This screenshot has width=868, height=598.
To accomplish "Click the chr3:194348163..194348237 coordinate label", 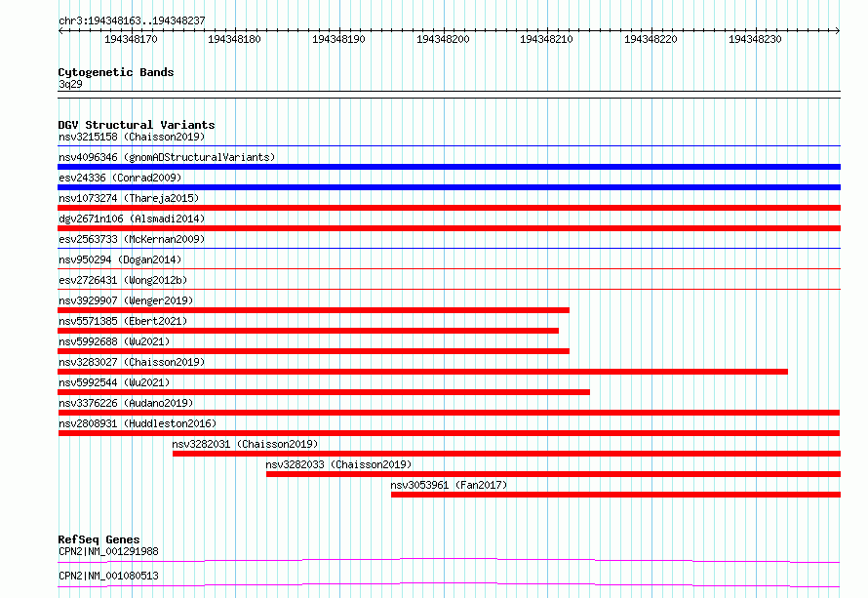I will pos(132,21).
